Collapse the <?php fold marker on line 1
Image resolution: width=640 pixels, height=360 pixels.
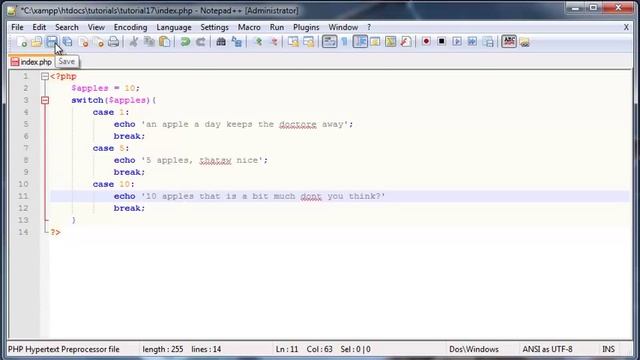tap(45, 76)
